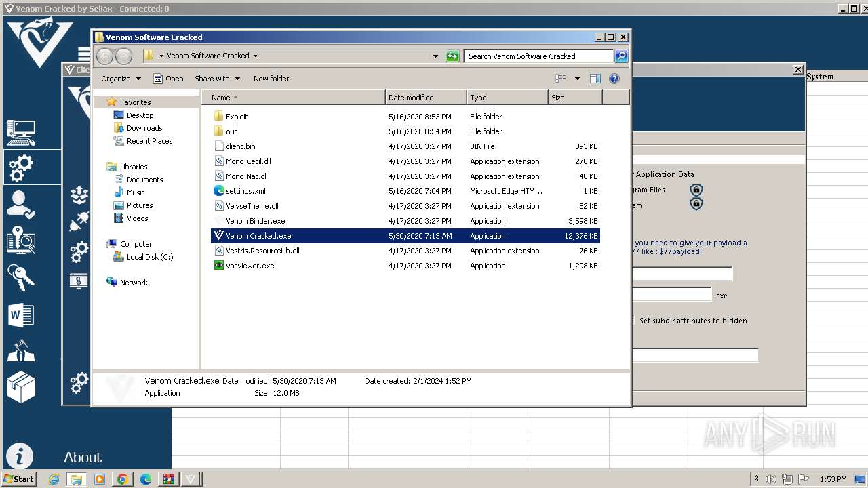This screenshot has width=868, height=488.
Task: Open the Word document icon in Venom sidebar
Action: point(21,315)
